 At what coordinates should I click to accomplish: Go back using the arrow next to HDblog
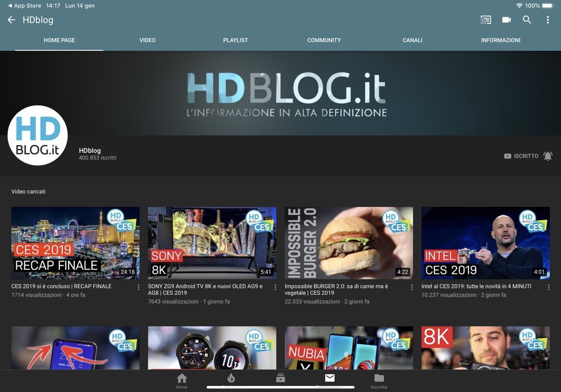tap(11, 20)
